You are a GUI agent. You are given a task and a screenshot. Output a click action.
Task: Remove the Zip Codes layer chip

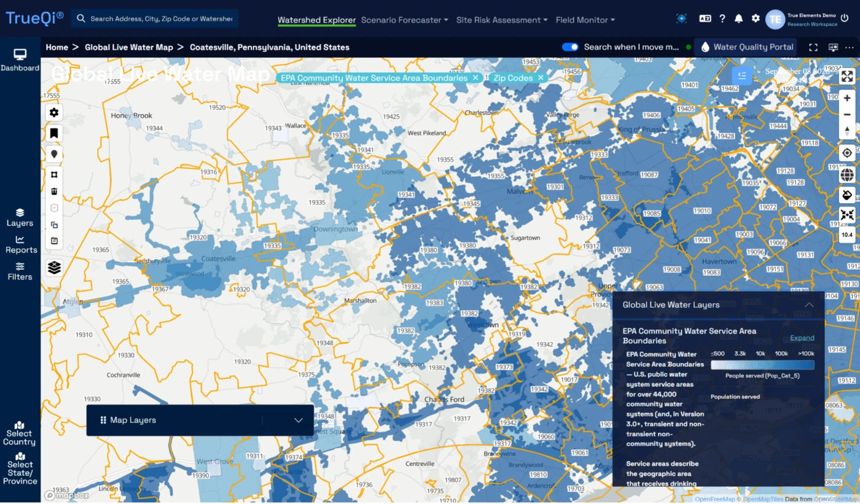point(541,78)
